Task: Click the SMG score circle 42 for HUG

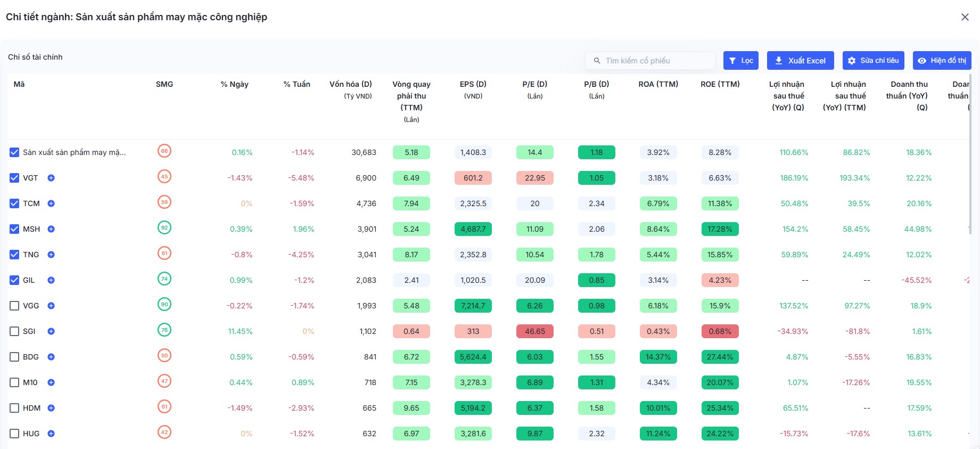Action: [164, 432]
